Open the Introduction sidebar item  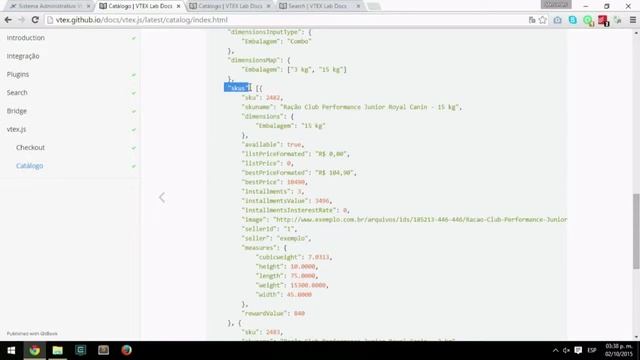[26, 38]
